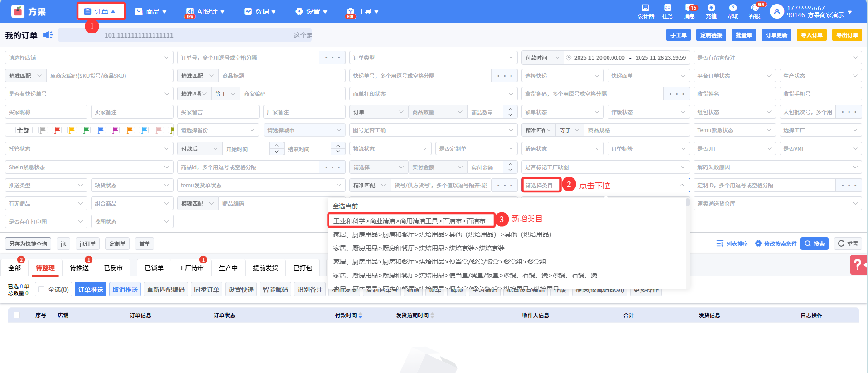The image size is (868, 373).
Task: Expand the 请选择省份 province dropdown
Action: coord(217,130)
